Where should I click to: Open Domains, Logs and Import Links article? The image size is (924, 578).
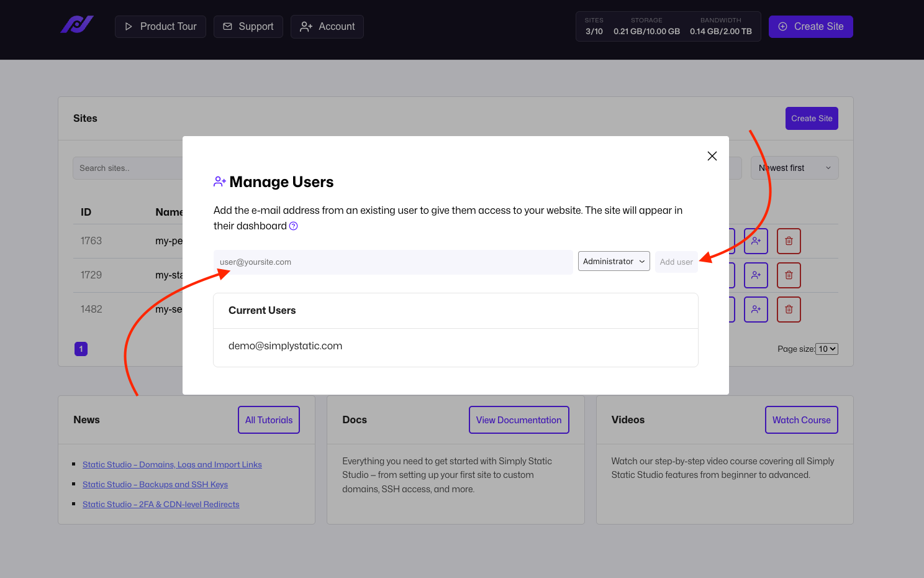pos(172,464)
